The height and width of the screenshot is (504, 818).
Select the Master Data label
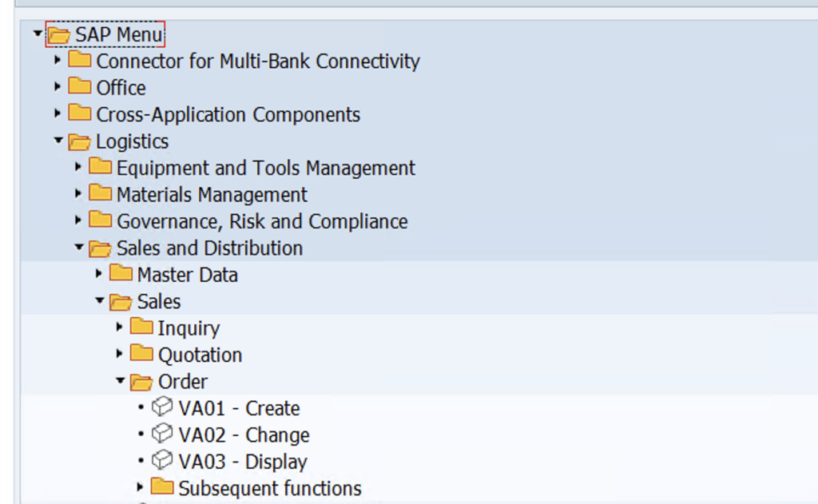(x=187, y=275)
